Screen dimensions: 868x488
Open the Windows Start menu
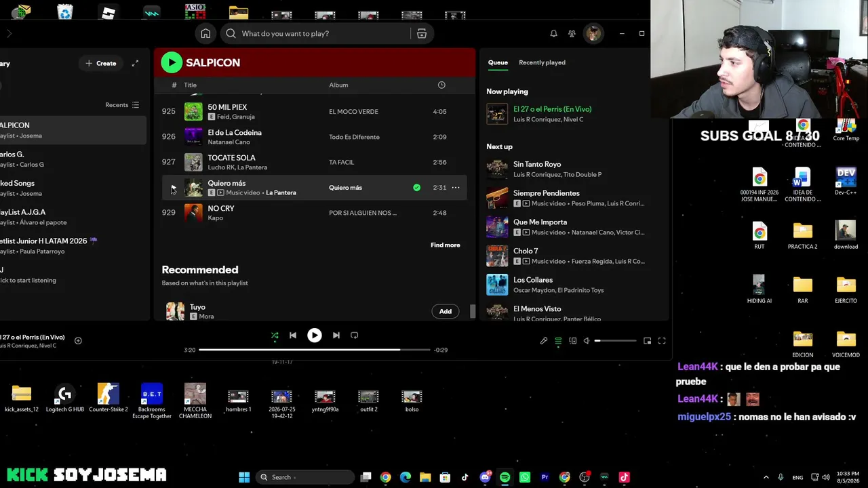pyautogui.click(x=244, y=477)
